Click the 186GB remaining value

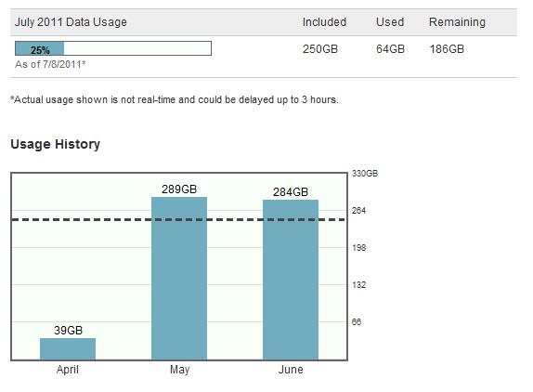pos(447,49)
